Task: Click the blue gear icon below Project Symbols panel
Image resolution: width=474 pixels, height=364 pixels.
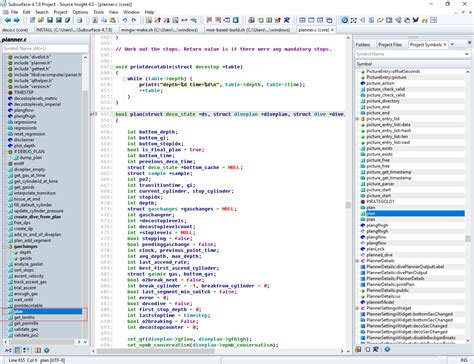Action: coord(387,349)
